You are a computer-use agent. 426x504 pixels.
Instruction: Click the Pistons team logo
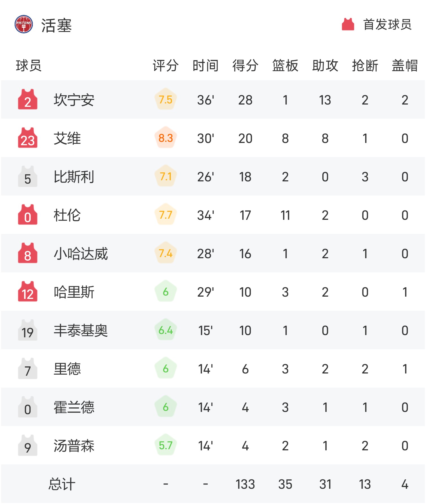(24, 24)
